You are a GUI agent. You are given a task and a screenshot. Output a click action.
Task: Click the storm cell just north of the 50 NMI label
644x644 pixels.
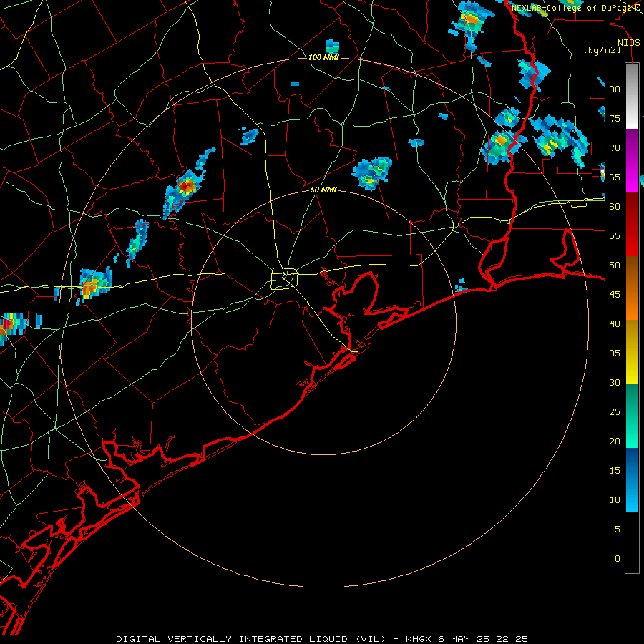pos(371,174)
